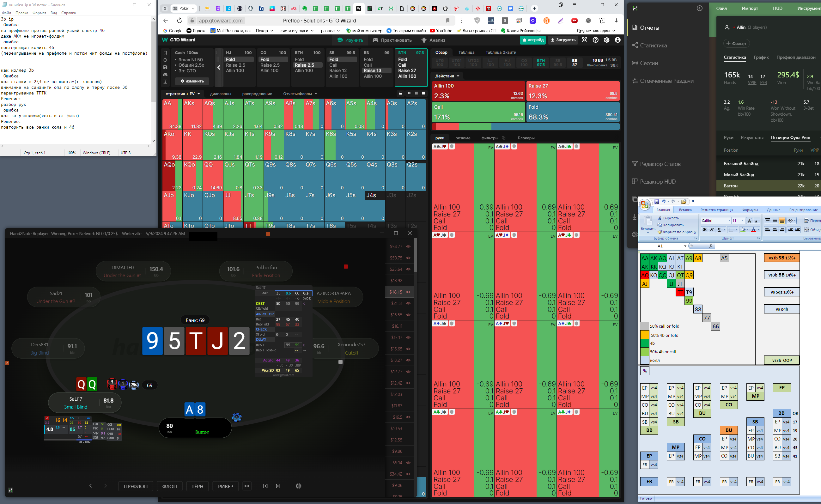This screenshot has width=821, height=504.
Task: Open the YouTube bookmark in bookmarks bar
Action: click(441, 31)
